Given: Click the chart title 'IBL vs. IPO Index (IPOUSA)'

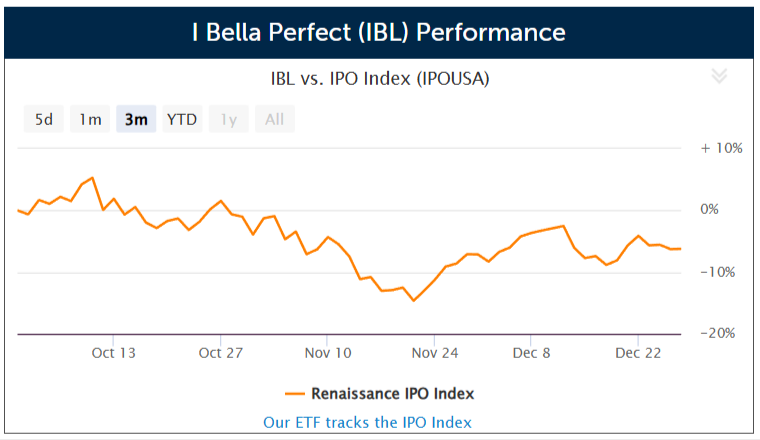Looking at the screenshot, I should coord(380,79).
